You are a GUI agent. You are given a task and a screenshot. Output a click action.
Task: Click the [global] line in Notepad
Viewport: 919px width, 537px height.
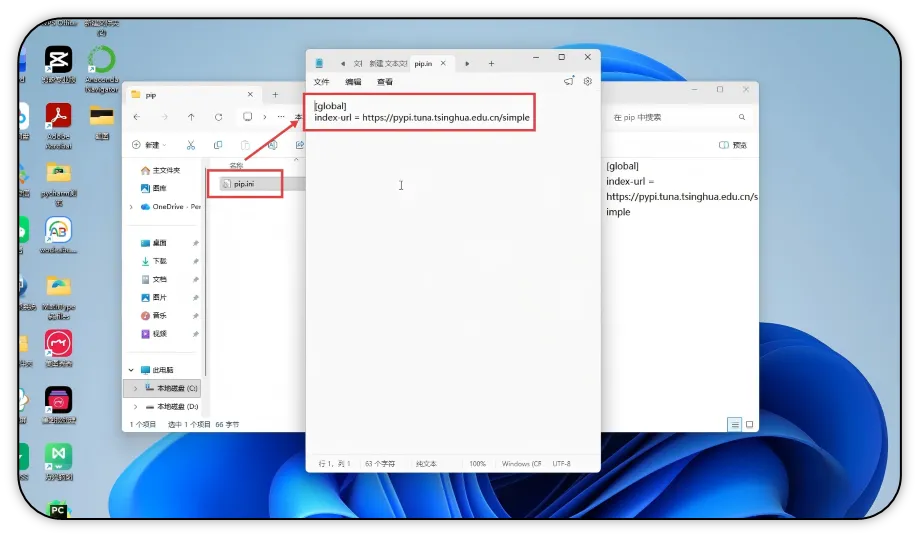331,106
